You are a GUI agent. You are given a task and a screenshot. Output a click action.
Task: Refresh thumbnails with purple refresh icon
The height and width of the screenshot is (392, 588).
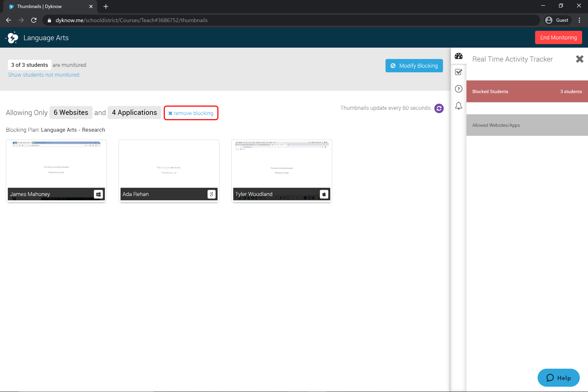[x=439, y=108]
